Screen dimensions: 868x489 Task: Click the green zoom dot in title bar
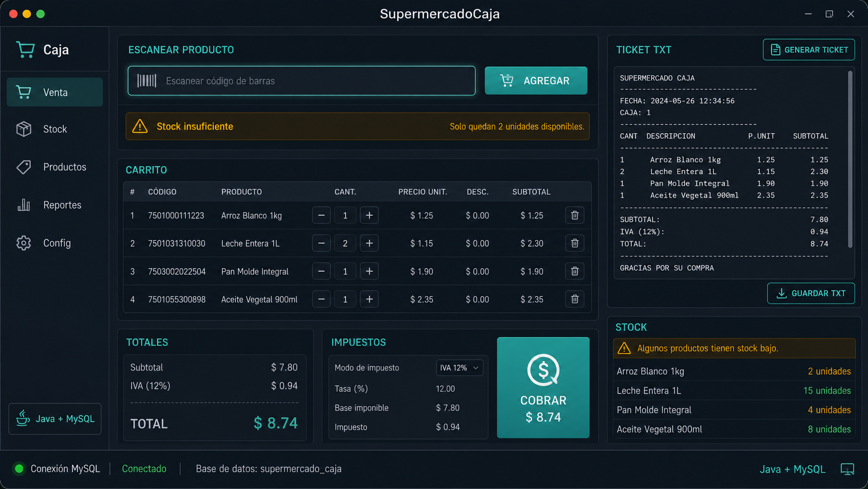40,14
